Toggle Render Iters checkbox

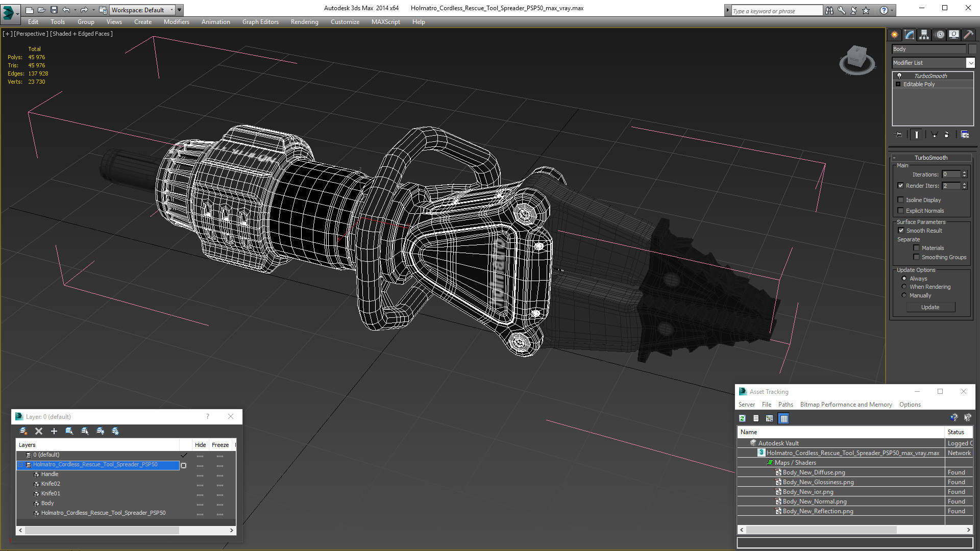pos(901,186)
